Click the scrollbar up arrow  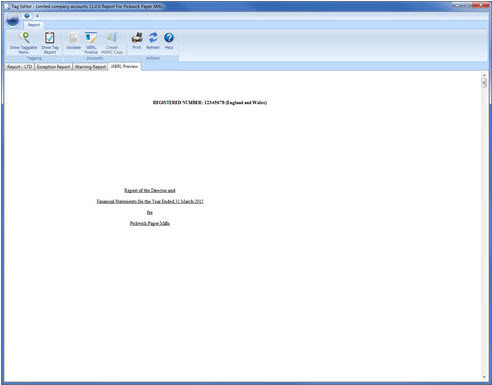pyautogui.click(x=484, y=75)
